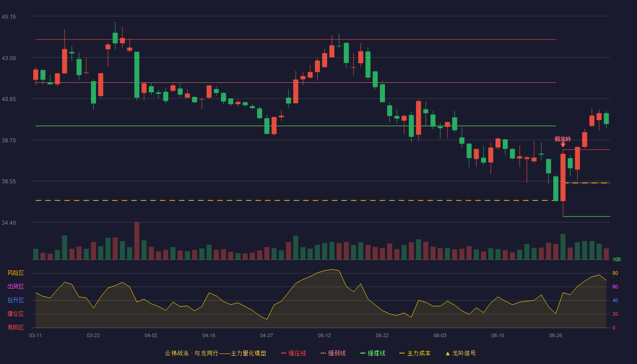Click the 80 indicator scale value
This screenshot has width=637, height=364.
(615, 273)
